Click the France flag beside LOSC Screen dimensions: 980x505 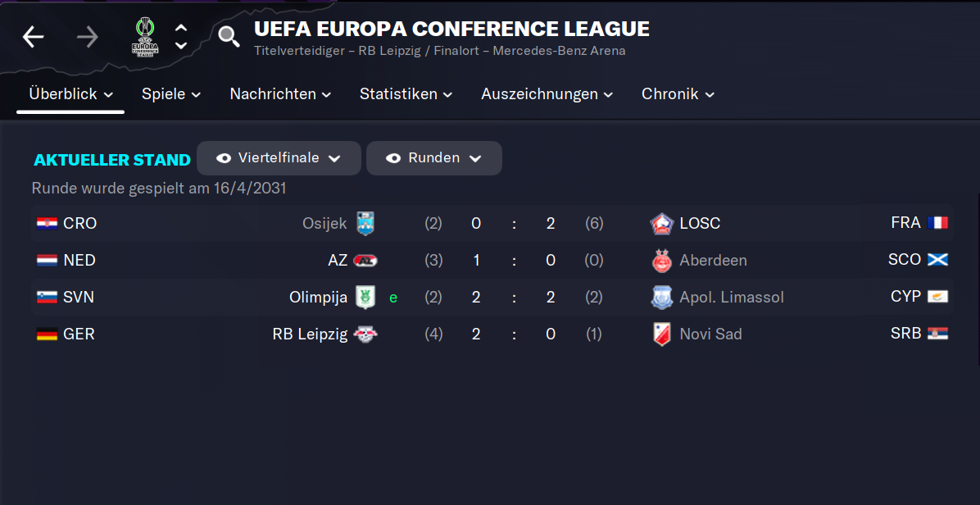939,221
